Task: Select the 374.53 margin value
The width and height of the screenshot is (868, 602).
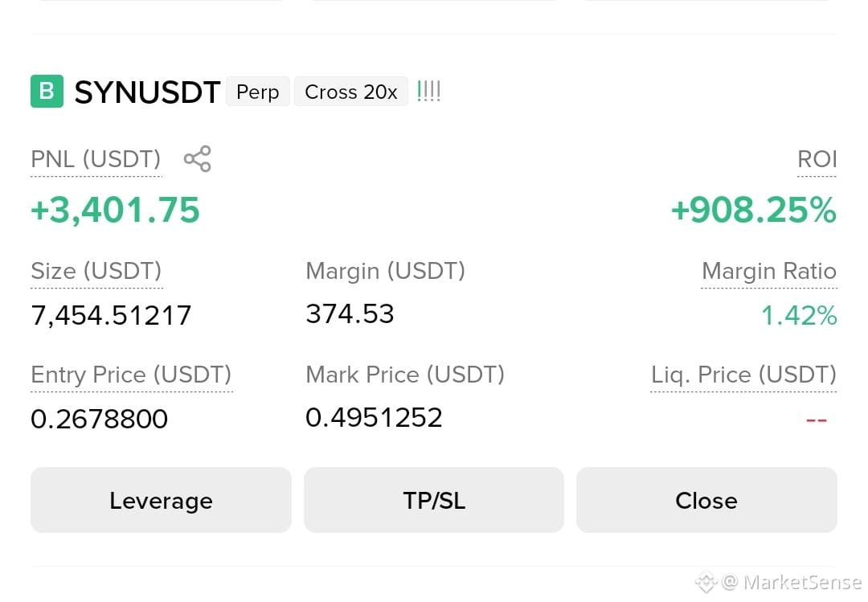Action: (x=350, y=313)
